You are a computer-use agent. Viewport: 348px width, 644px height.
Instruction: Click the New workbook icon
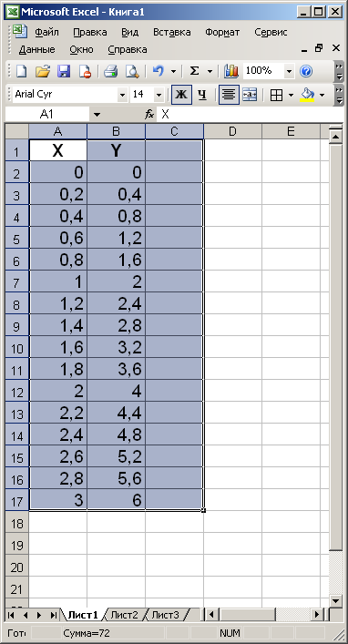point(21,71)
